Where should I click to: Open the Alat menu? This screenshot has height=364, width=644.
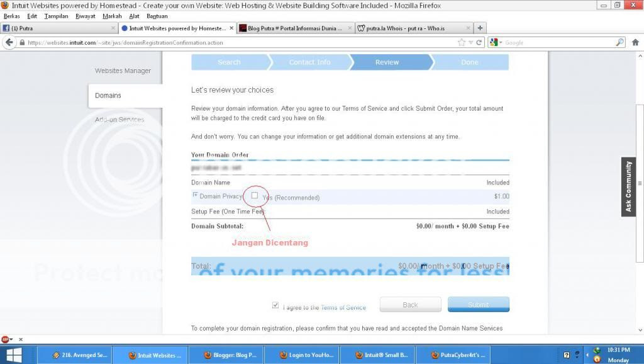(134, 16)
